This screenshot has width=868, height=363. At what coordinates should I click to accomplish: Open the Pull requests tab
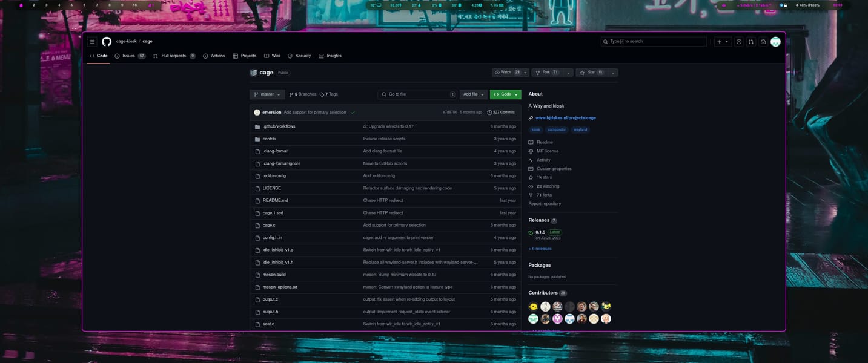(x=174, y=56)
